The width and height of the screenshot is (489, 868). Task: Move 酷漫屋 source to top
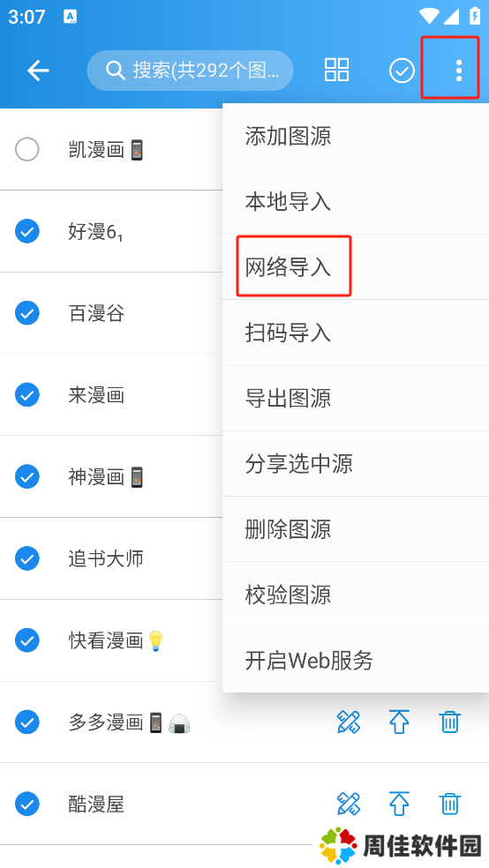tap(399, 804)
